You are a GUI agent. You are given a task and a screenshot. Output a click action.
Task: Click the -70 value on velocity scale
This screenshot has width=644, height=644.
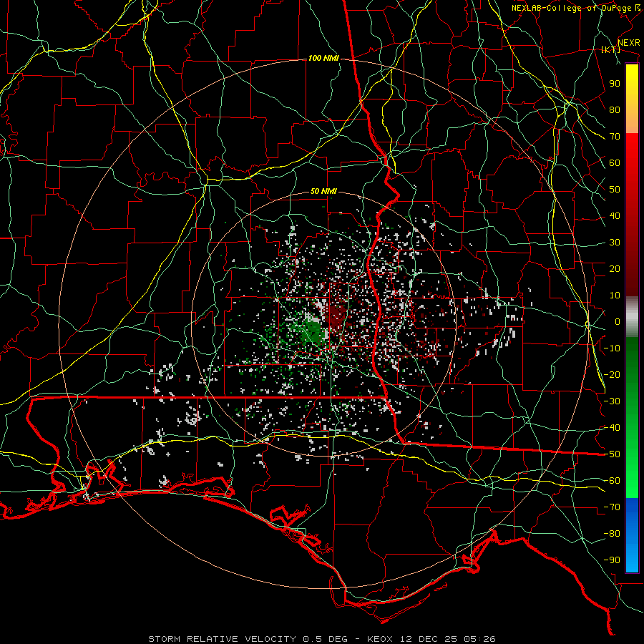point(612,507)
